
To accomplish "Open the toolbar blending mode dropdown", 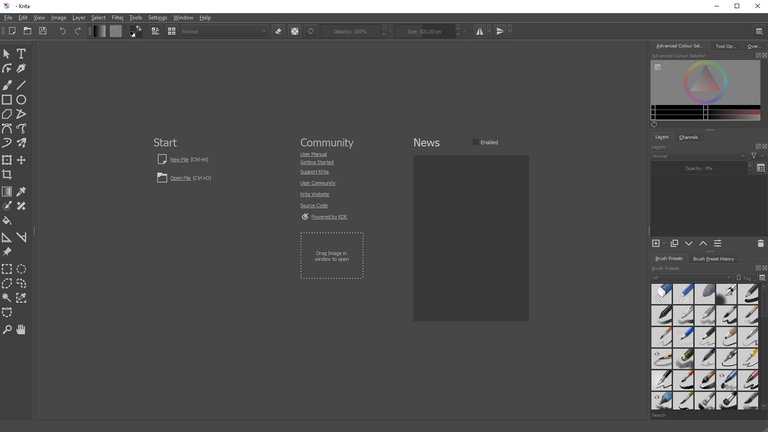I will coord(224,31).
